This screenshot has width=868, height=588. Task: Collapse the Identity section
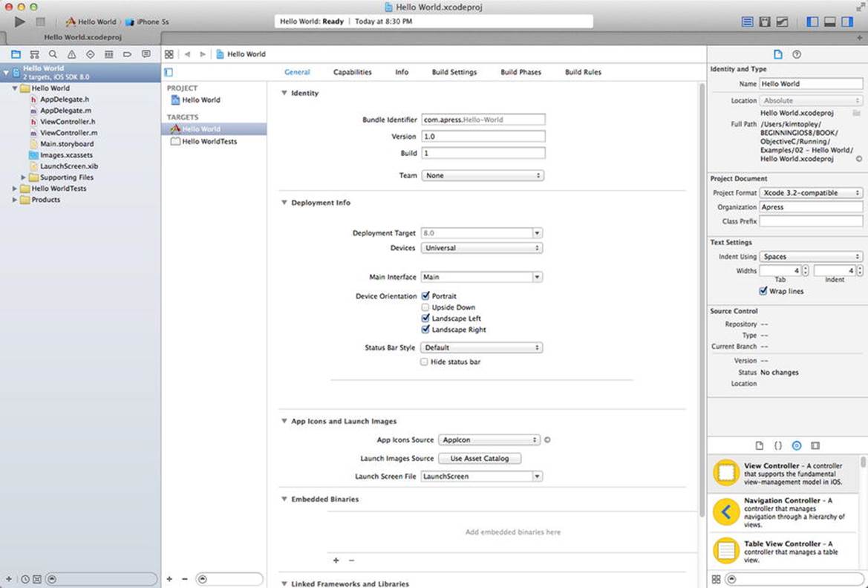(284, 93)
